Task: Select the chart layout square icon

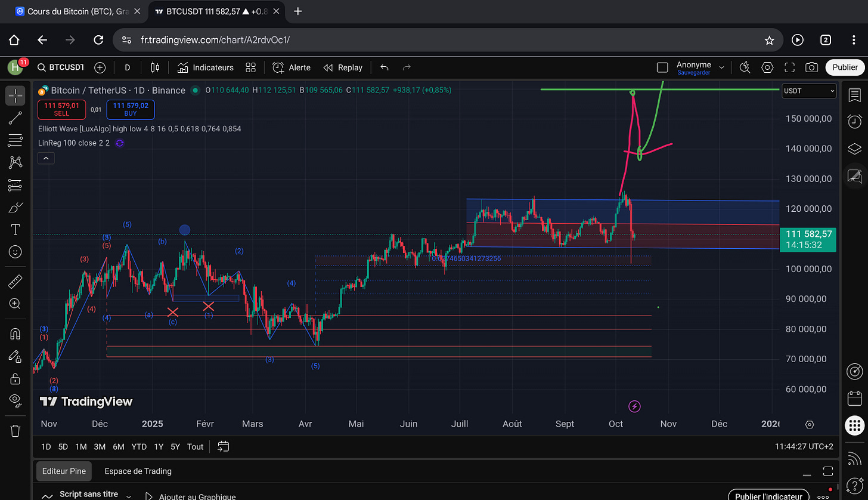Action: pos(662,67)
